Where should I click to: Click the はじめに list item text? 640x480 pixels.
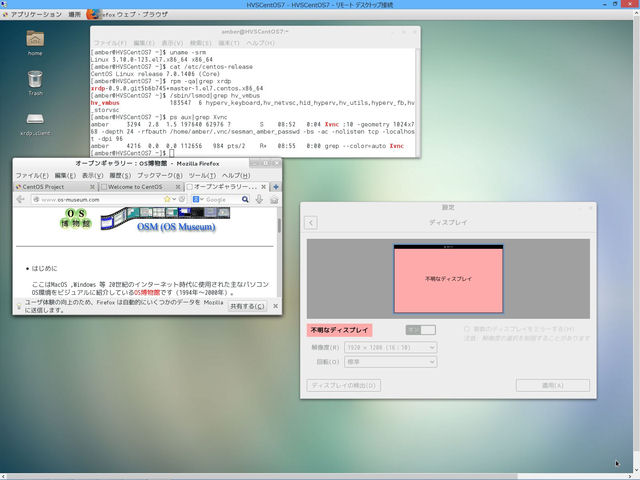[44, 268]
